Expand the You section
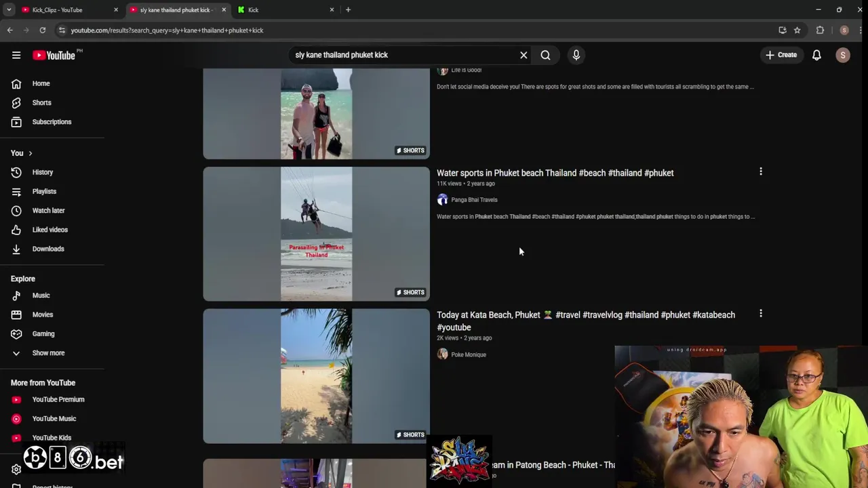This screenshot has height=488, width=868. pos(21,153)
